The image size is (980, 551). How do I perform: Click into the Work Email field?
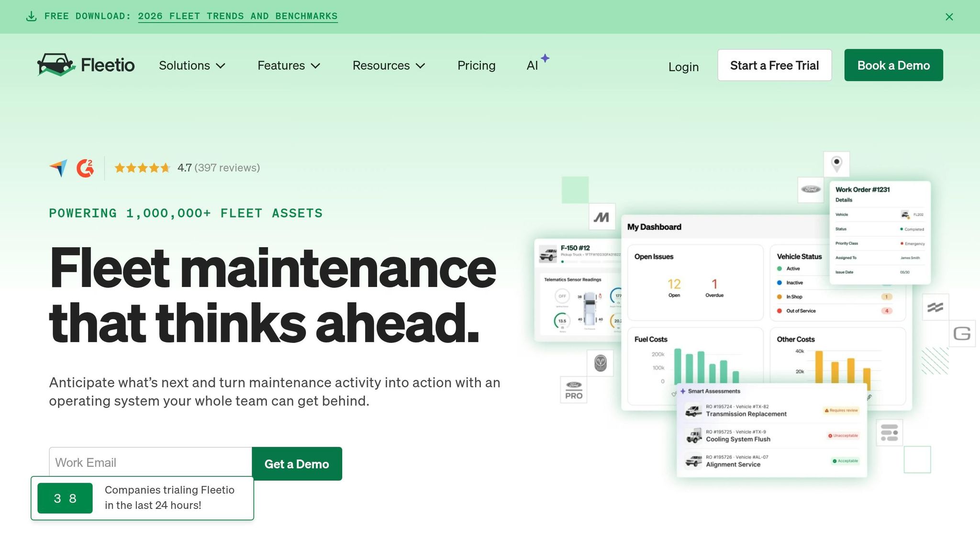[150, 463]
